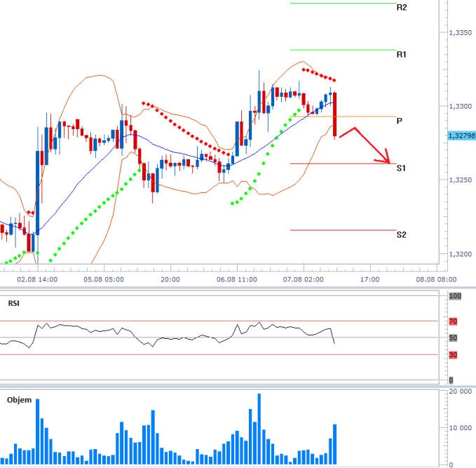
Task: Click the R2 resistance level label
Action: [x=401, y=7]
